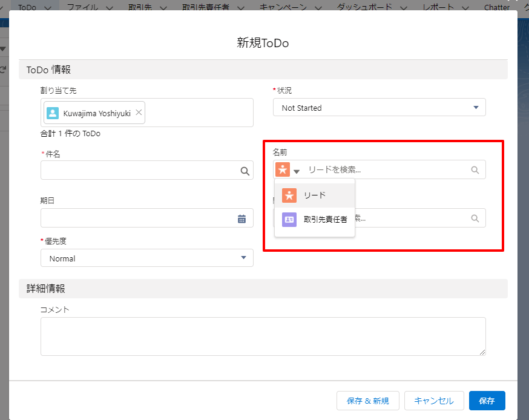Image resolution: width=529 pixels, height=420 pixels.
Task: Click the キャンセル button
Action: (x=434, y=401)
